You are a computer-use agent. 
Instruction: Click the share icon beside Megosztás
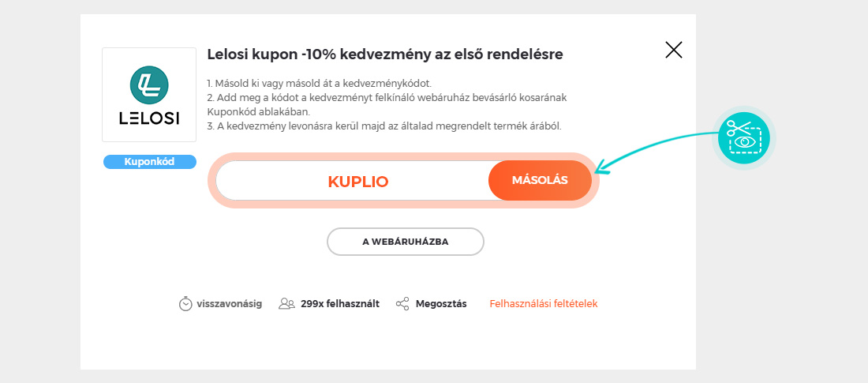pyautogui.click(x=402, y=303)
